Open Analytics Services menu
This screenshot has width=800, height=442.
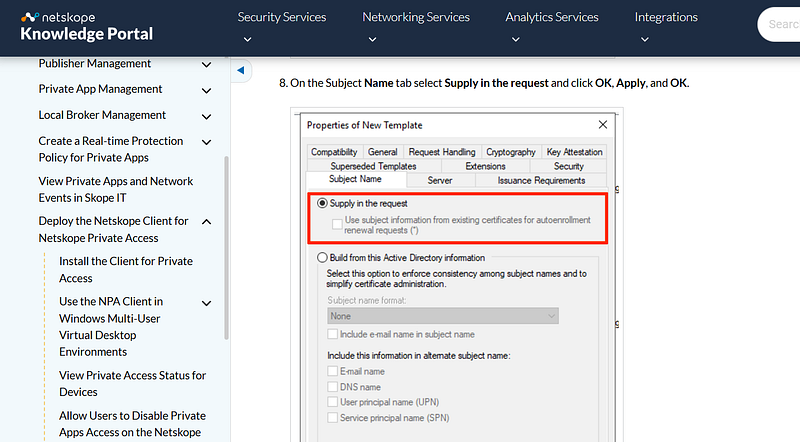[552, 17]
